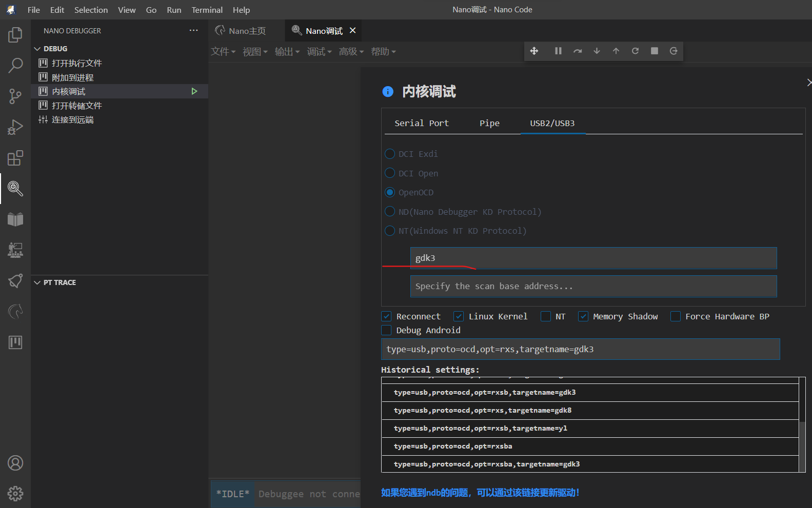
Task: Select NT(Windows NT KD Protocol) radio option
Action: [390, 231]
